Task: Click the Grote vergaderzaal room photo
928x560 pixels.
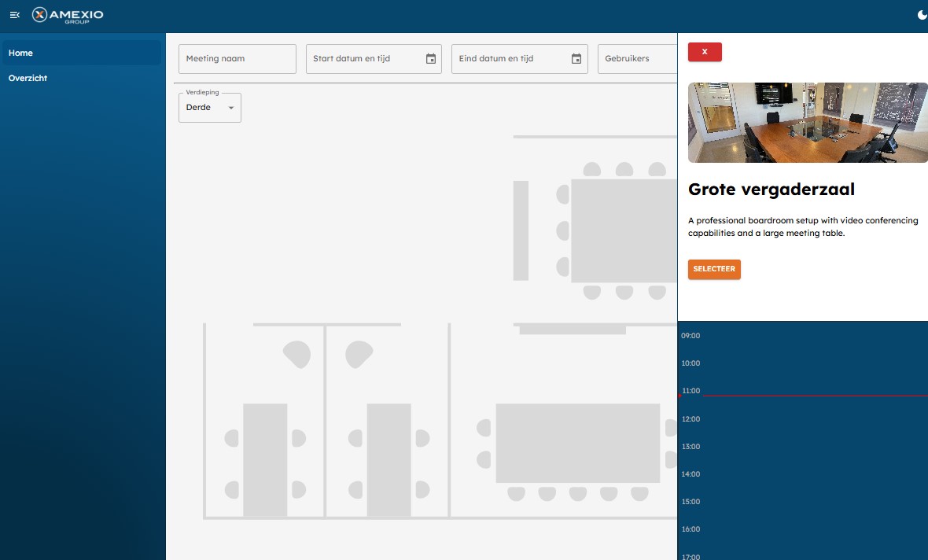Action: [808, 123]
